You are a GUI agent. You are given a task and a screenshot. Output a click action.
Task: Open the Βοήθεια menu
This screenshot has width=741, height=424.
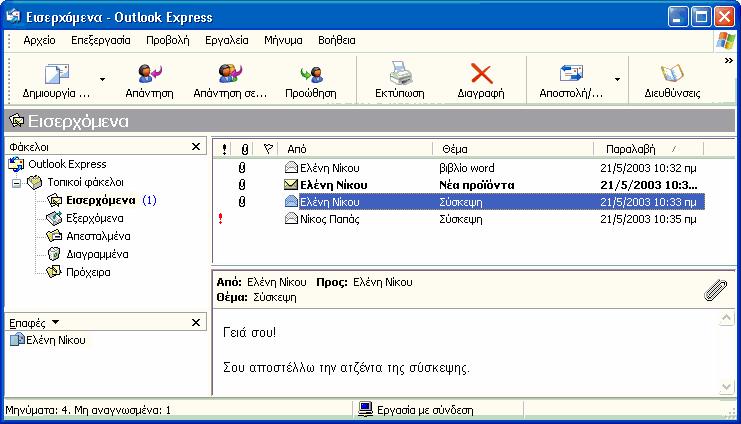[x=336, y=41]
